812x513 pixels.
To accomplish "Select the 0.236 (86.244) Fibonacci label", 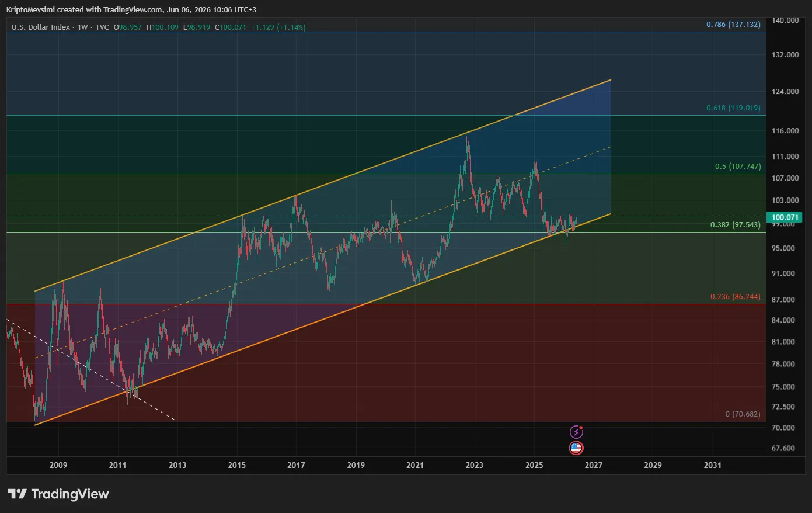I will (736, 297).
